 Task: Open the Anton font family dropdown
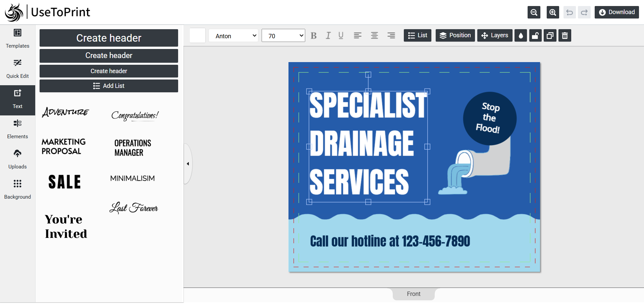(233, 36)
